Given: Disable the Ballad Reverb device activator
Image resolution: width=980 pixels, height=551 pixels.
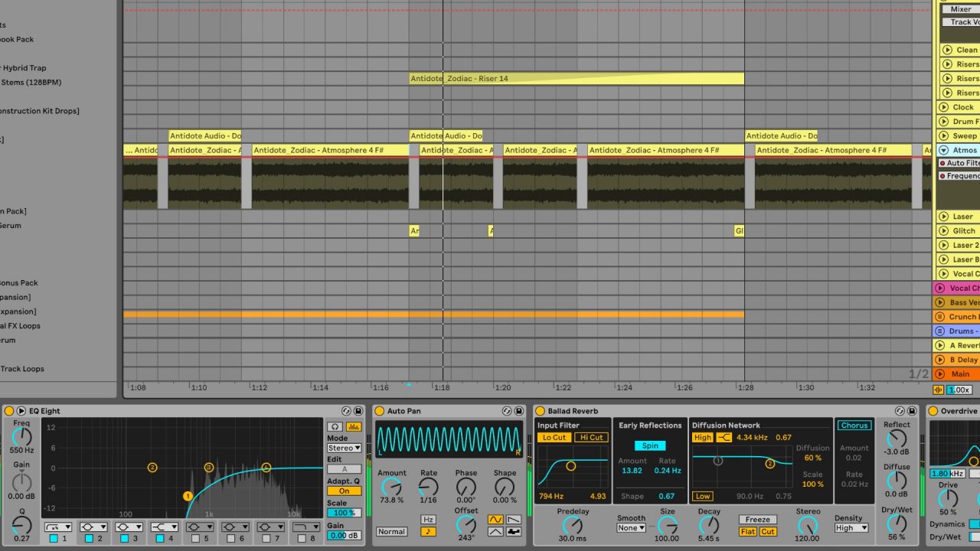Looking at the screenshot, I should 541,411.
